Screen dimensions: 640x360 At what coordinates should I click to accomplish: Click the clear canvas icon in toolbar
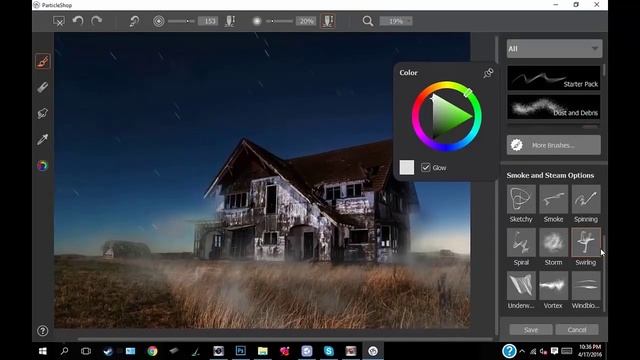59,21
